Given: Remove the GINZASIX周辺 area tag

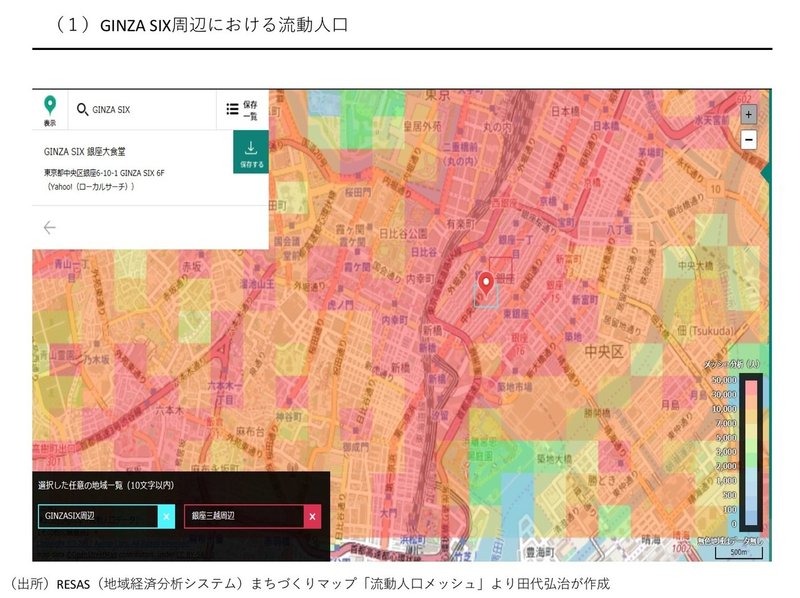Looking at the screenshot, I should click(x=166, y=516).
